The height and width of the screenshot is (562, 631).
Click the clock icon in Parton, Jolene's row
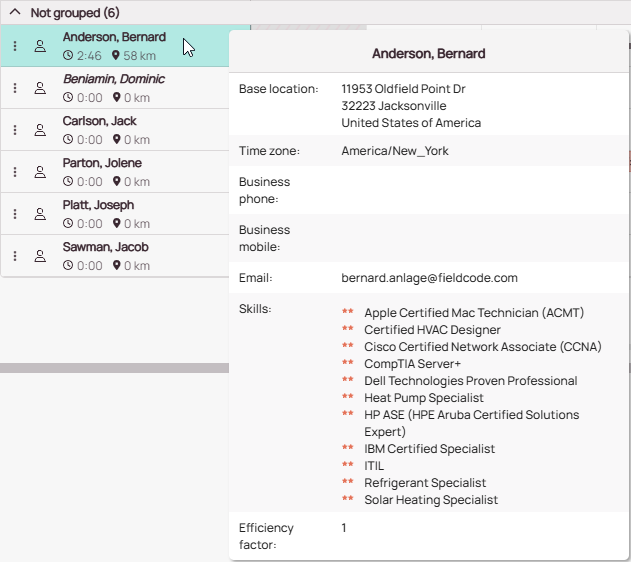tap(68, 181)
